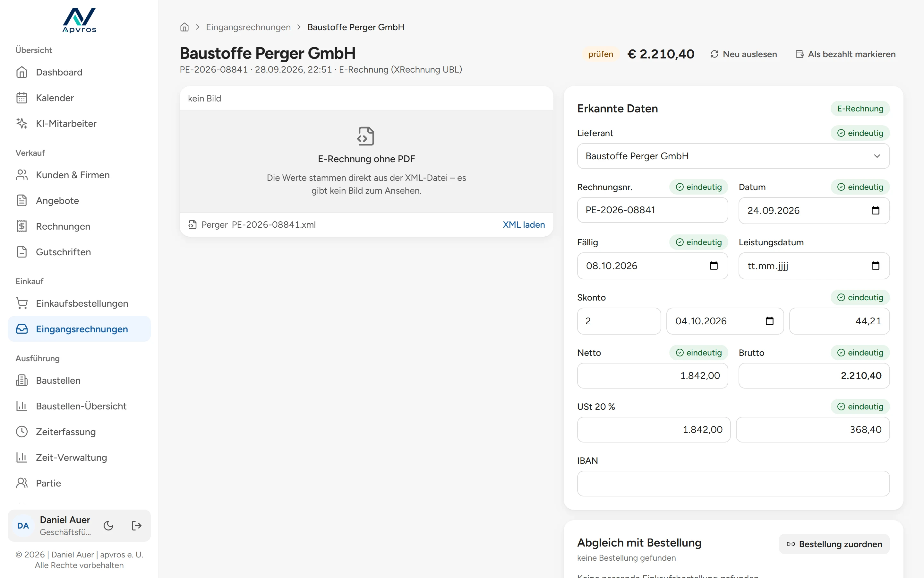Click the Datum field showing 24.09.2026

coord(814,211)
